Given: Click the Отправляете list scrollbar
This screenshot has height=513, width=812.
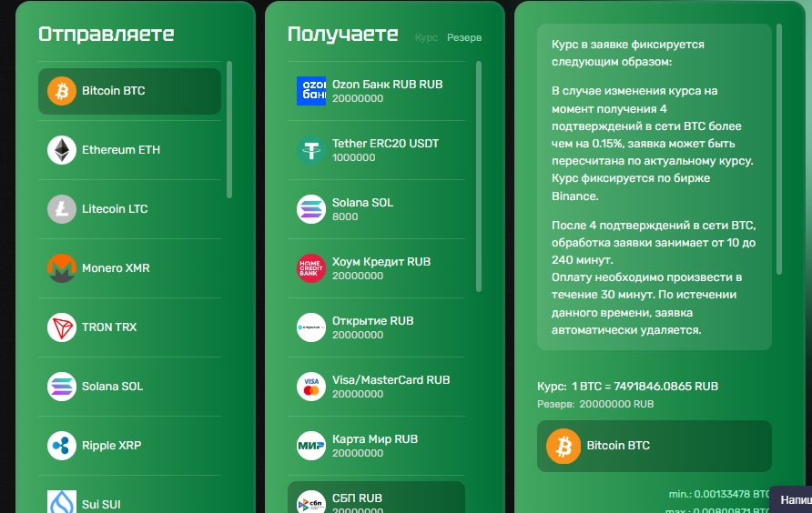Looking at the screenshot, I should click(x=229, y=129).
